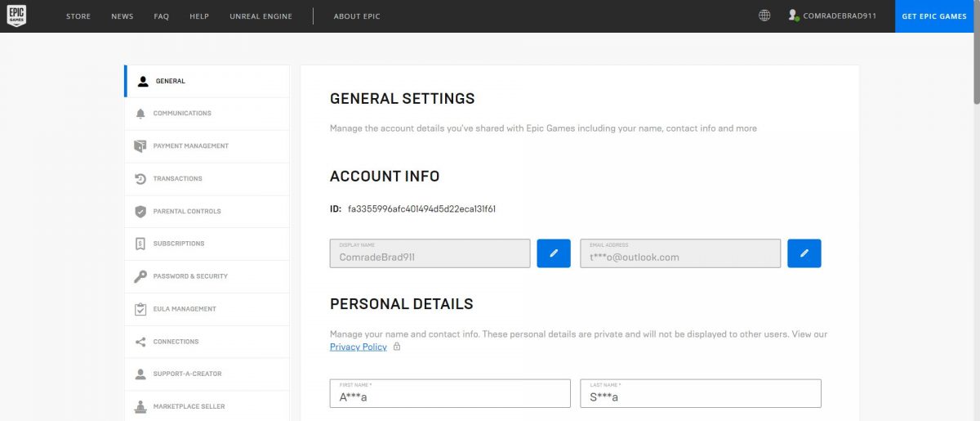The height and width of the screenshot is (421, 980).
Task: Edit display name with pencil button
Action: [x=554, y=253]
